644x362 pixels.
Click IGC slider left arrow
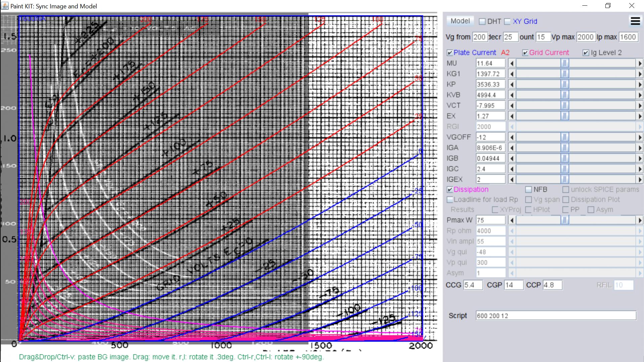coord(512,169)
